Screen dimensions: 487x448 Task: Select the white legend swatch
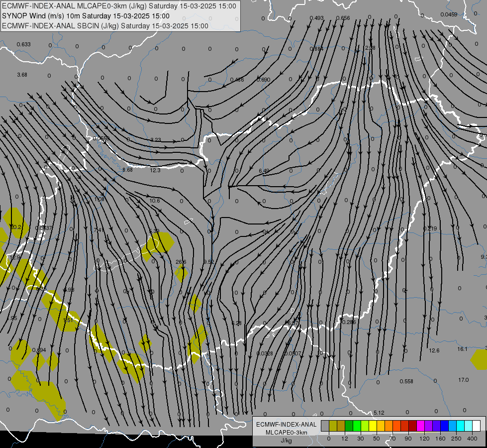tap(477, 426)
